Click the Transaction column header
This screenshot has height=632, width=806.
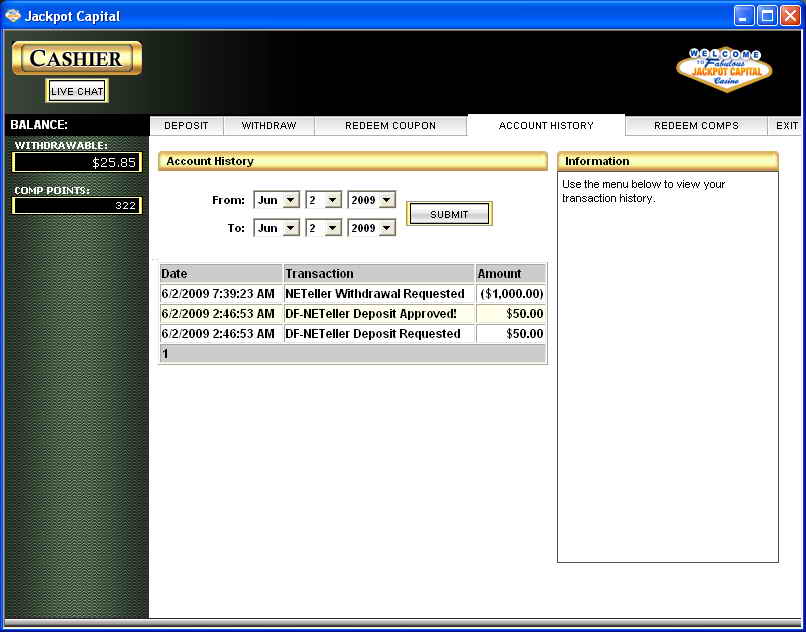pyautogui.click(x=379, y=274)
